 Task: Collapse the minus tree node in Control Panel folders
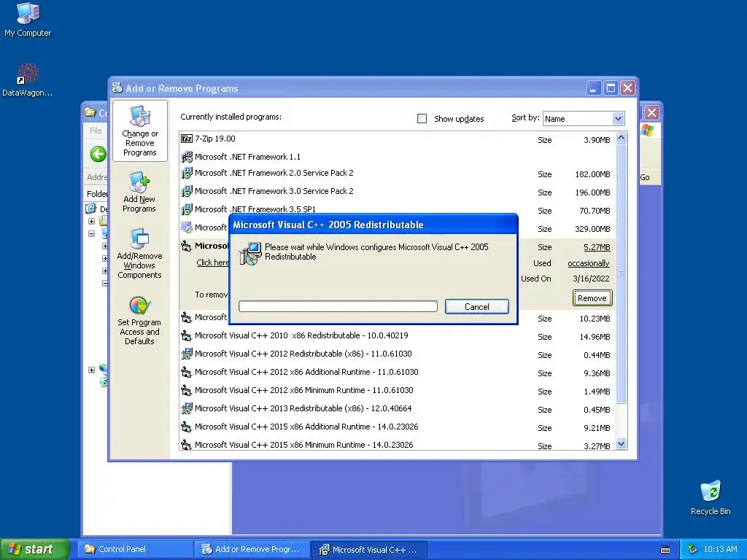pos(91,234)
